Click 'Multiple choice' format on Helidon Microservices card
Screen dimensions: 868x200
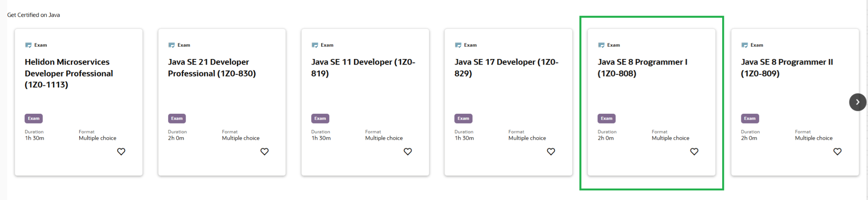coord(97,138)
